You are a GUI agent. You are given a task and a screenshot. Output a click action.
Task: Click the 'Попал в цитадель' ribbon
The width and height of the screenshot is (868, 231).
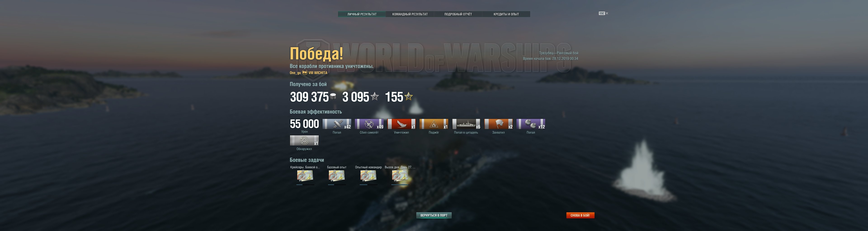pos(466,124)
